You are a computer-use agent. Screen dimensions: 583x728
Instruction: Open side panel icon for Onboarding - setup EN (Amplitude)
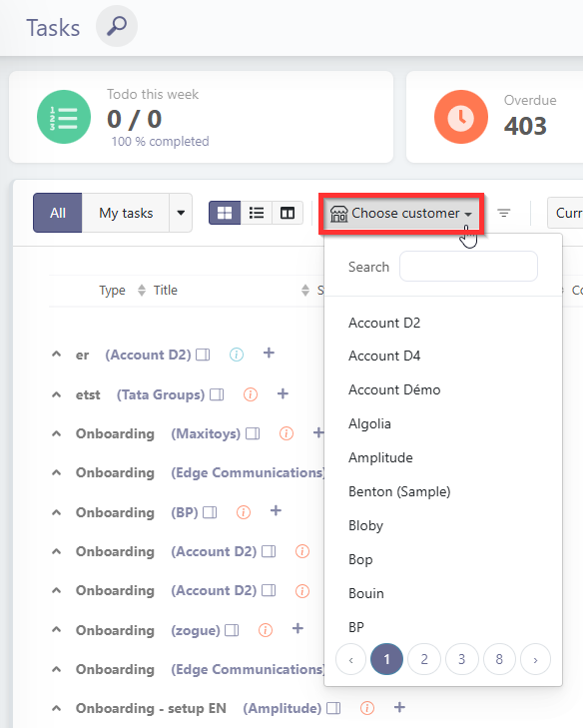333,708
